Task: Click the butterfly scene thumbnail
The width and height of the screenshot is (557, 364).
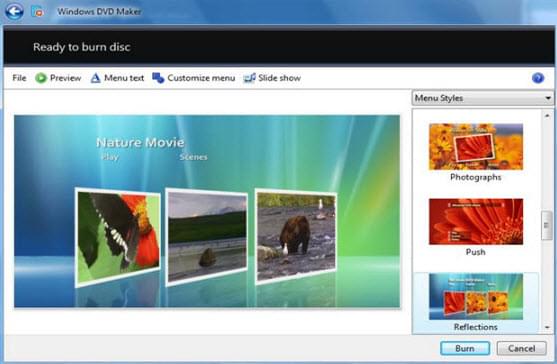Action: point(118,237)
